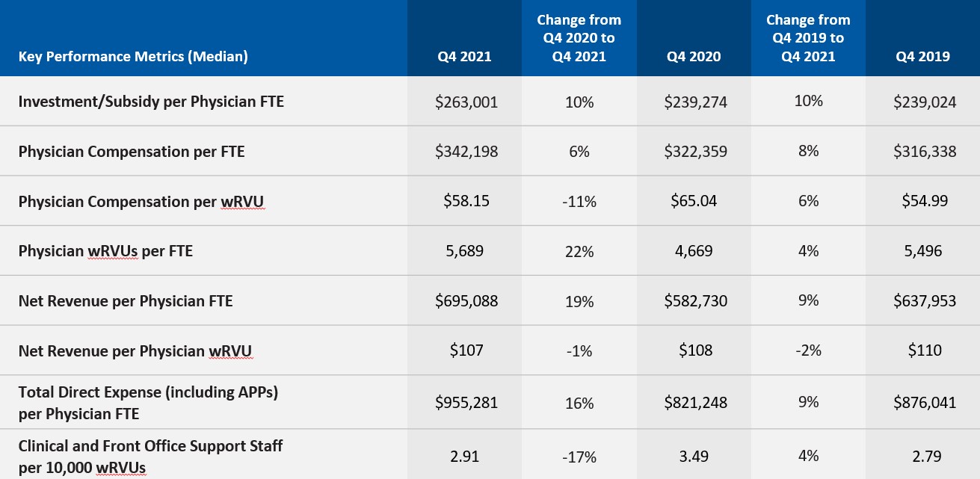Image resolution: width=980 pixels, height=479 pixels.
Task: Click the Key Performance Metrics (Median) header
Action: pos(133,56)
